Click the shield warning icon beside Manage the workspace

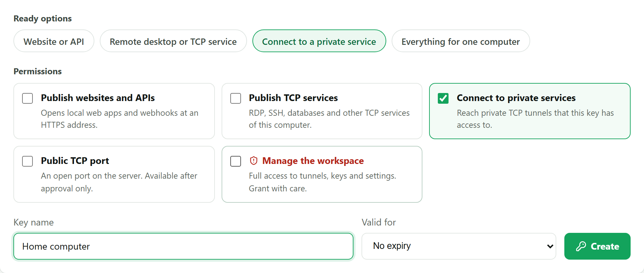pyautogui.click(x=254, y=161)
